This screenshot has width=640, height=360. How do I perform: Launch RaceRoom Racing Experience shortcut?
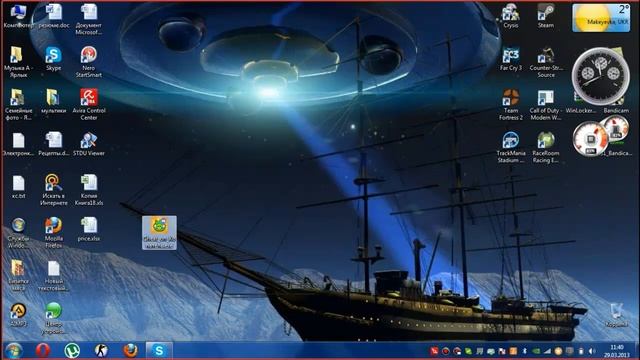tap(546, 148)
